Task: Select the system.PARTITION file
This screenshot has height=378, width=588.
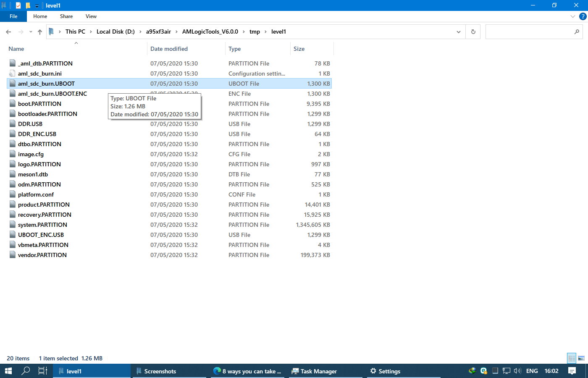Action: click(x=42, y=225)
